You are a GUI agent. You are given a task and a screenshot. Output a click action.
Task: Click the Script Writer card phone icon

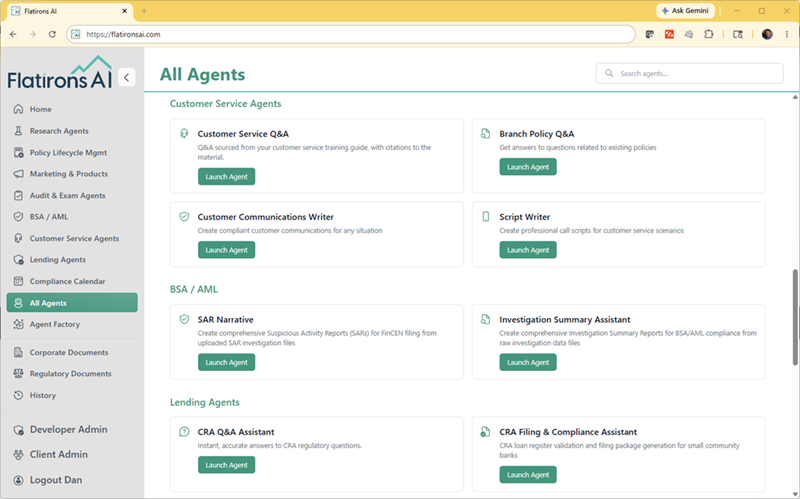coord(486,216)
